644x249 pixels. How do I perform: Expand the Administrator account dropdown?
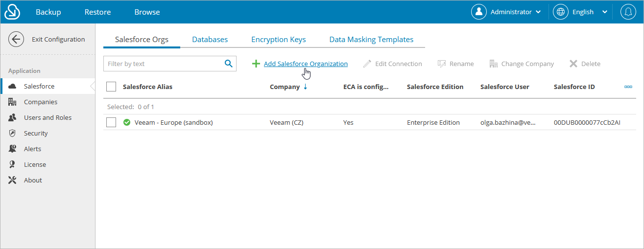click(507, 12)
